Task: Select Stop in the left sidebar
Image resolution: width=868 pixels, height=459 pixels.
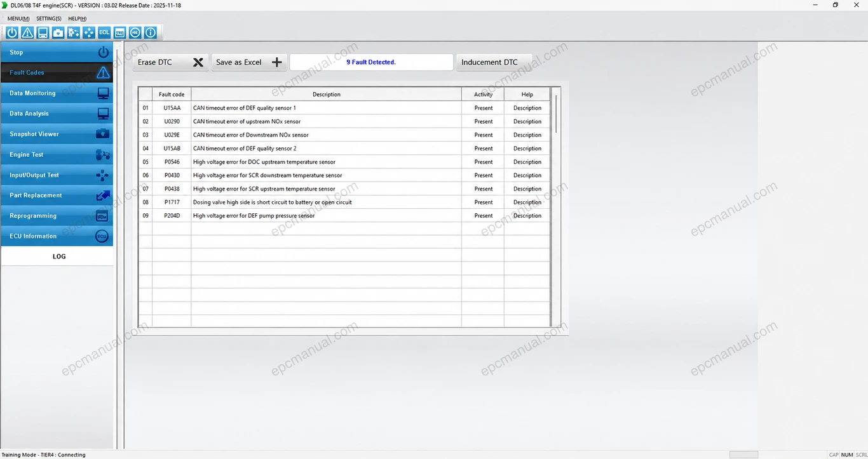Action: pos(57,53)
